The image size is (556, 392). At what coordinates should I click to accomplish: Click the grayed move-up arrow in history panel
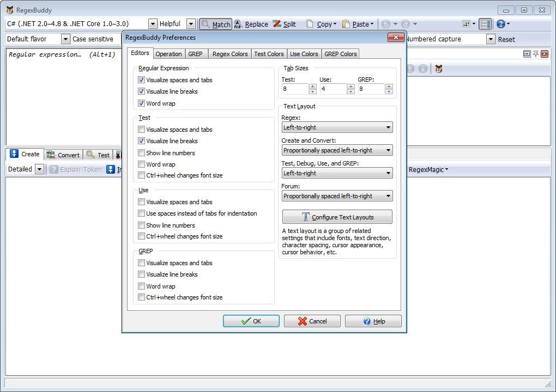click(410, 69)
